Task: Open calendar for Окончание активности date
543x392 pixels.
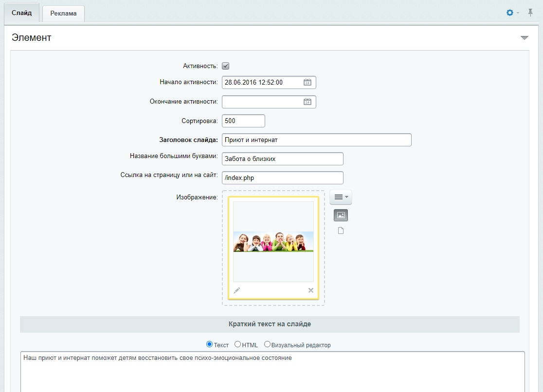Action: (307, 102)
